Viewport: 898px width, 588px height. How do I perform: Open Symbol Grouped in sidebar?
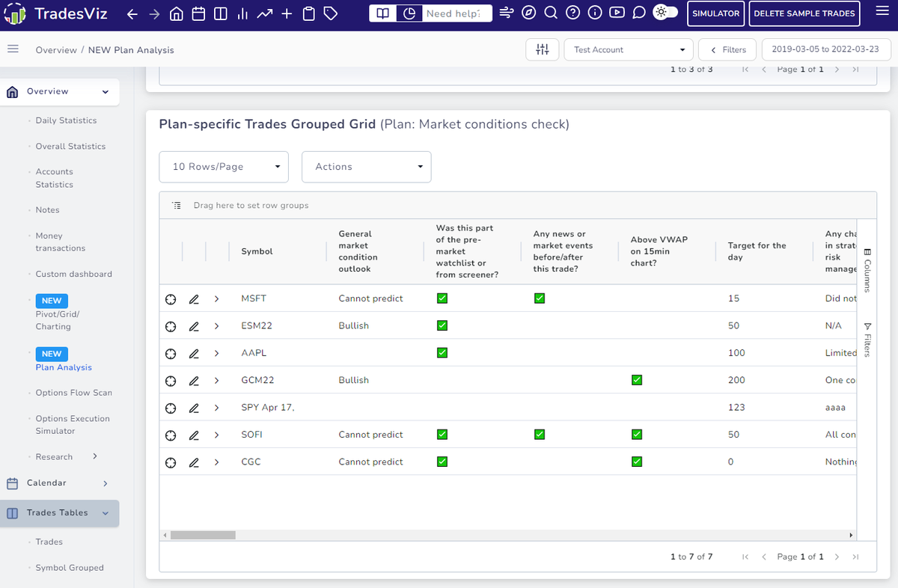pos(70,568)
